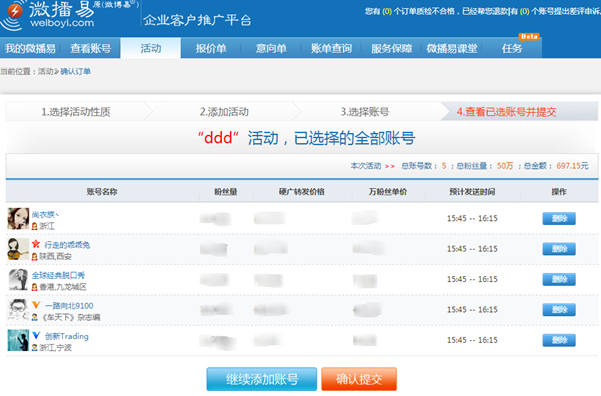This screenshot has height=396, width=601.
Task: Click the 50万 total fans value
Action: (x=505, y=166)
